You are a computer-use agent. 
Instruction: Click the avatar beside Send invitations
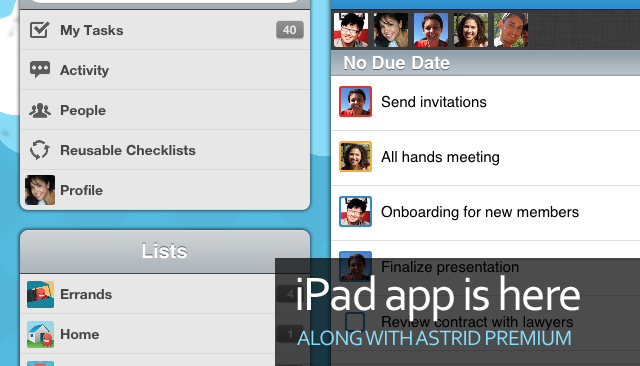(356, 102)
